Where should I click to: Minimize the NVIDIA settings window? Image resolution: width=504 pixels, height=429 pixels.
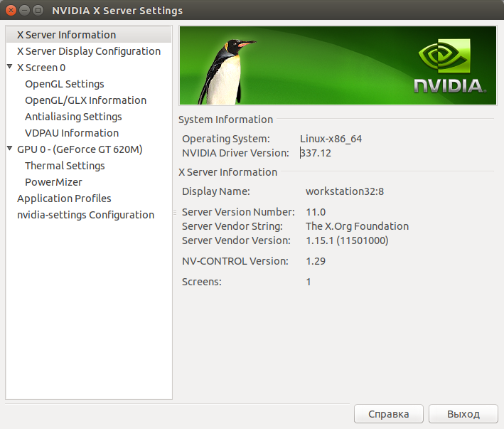[24, 10]
